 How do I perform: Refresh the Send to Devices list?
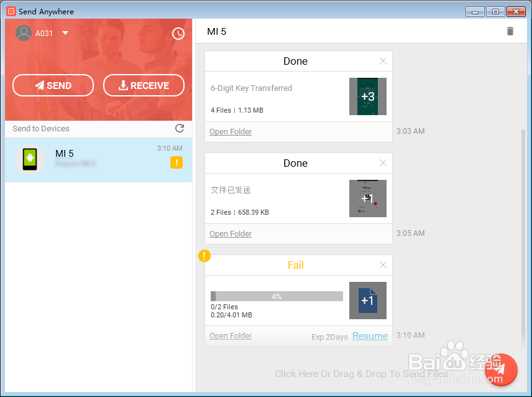click(180, 128)
